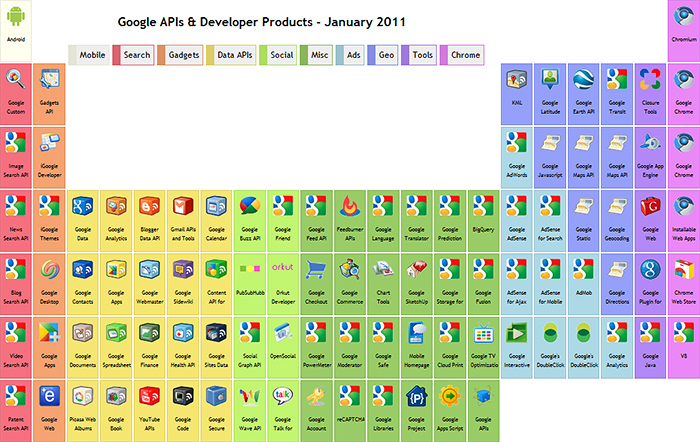Select the Chrome Web Store icon
The image size is (700, 442).
[x=683, y=270]
